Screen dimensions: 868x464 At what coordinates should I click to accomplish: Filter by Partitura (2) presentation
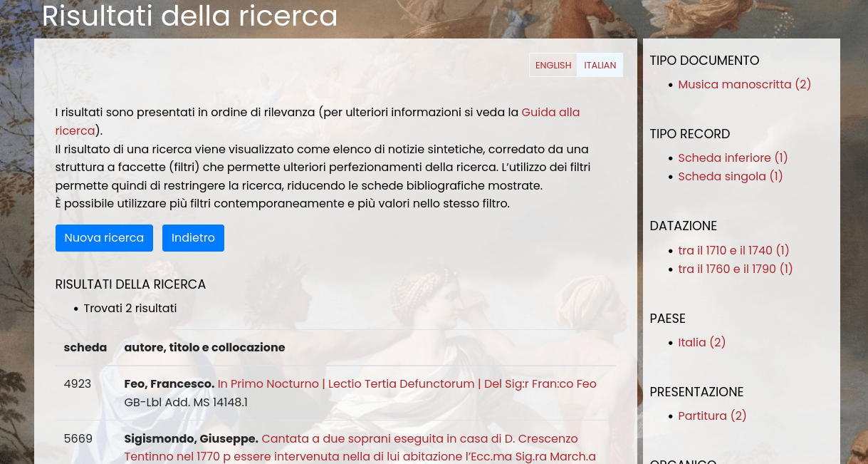[x=712, y=416]
